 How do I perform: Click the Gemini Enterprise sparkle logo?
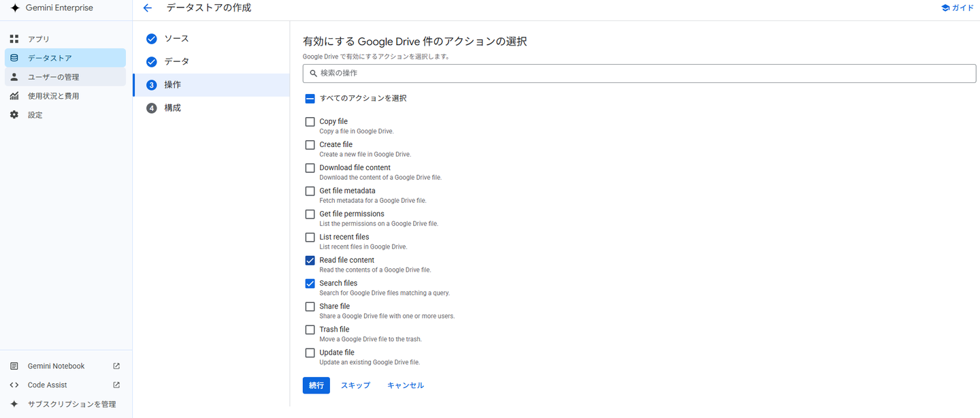(x=15, y=8)
